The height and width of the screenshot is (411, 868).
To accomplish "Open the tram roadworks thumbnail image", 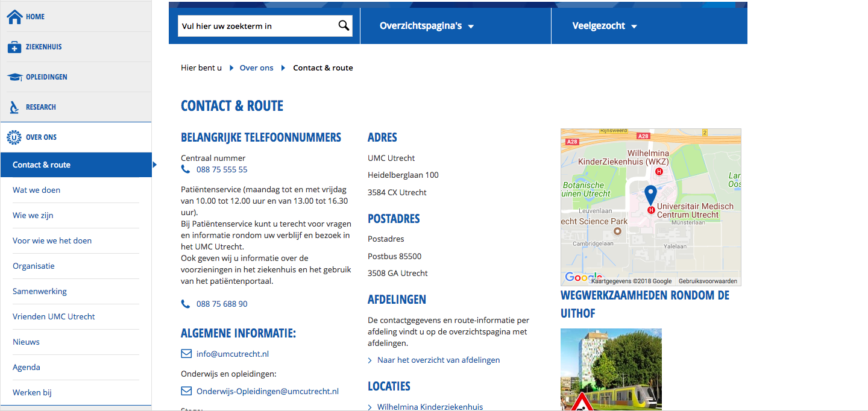I will pos(611,369).
